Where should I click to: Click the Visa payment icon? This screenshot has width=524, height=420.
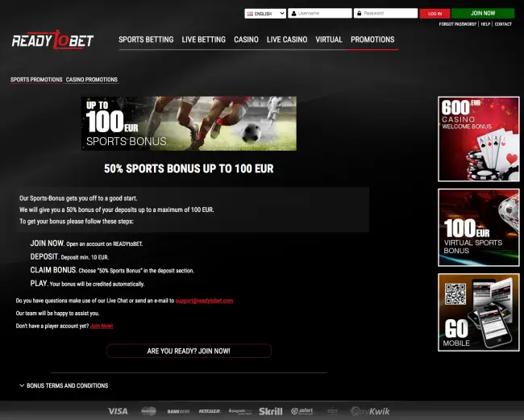pos(118,411)
